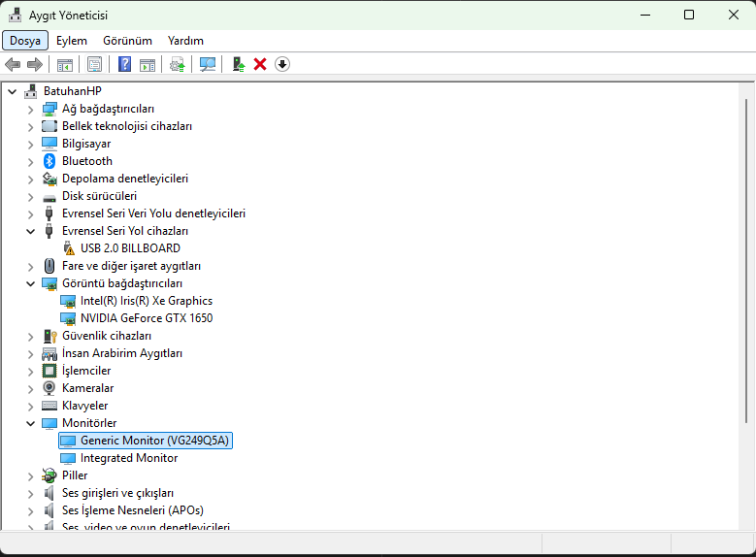Open the Eylem menu
Viewport: 756px width, 557px height.
[72, 41]
